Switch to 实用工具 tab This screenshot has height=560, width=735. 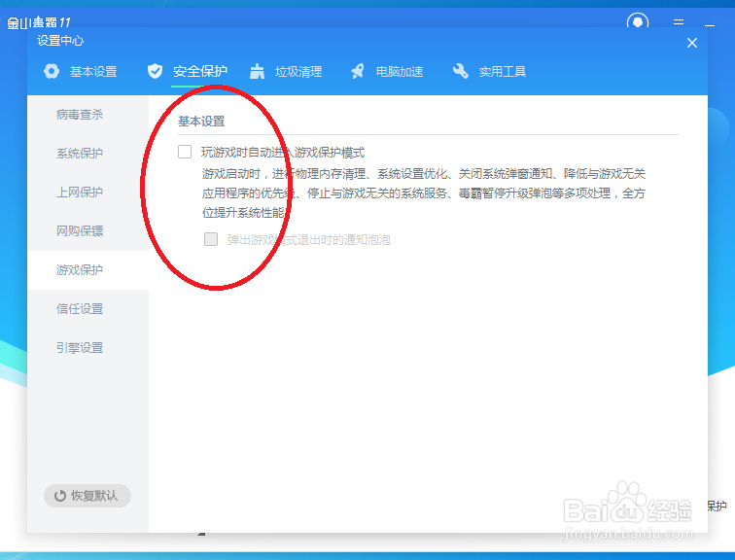pos(489,72)
